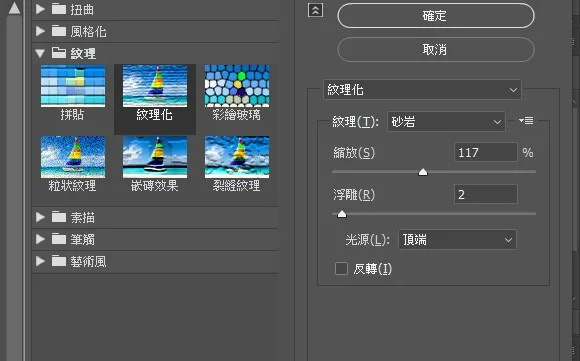Open the load texture flyout menu icon
This screenshot has width=580, height=361.
(526, 121)
